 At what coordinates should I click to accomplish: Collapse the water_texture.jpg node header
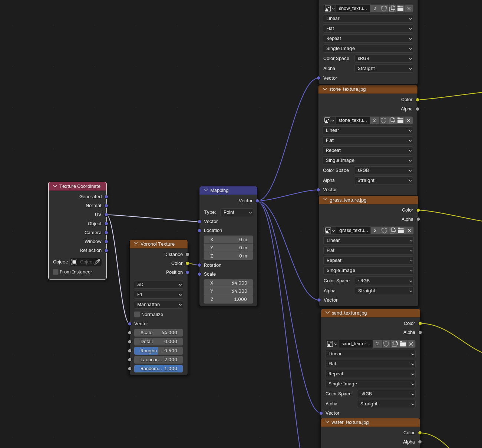pyautogui.click(x=327, y=422)
